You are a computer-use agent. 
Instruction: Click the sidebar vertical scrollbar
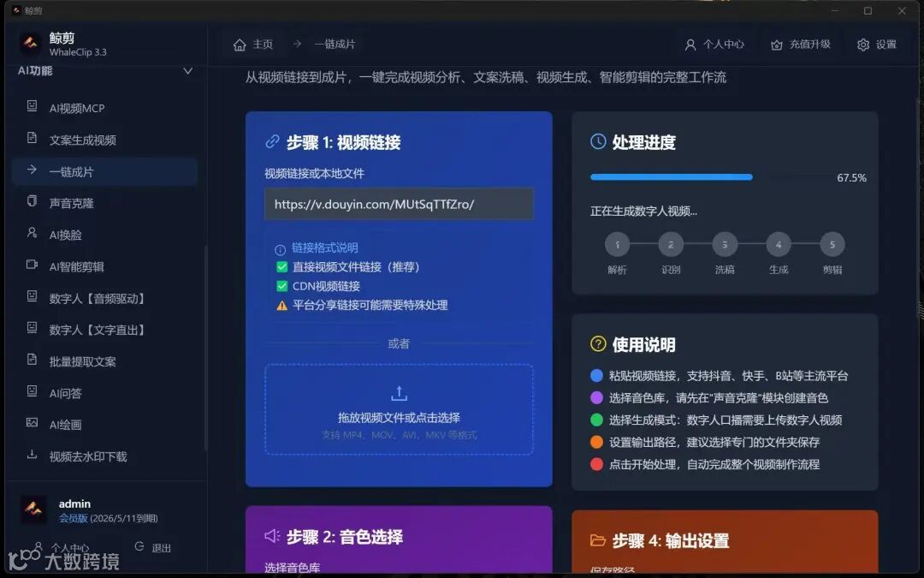pyautogui.click(x=205, y=348)
